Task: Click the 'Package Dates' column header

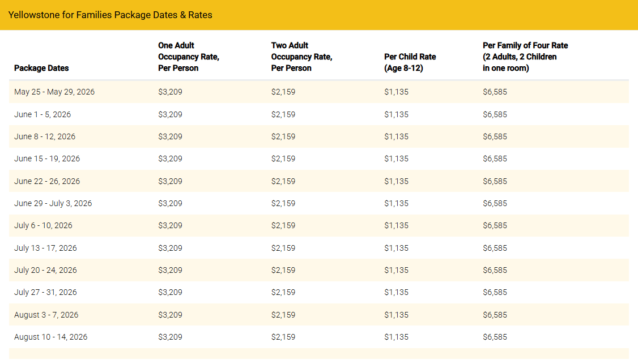Action: [41, 68]
